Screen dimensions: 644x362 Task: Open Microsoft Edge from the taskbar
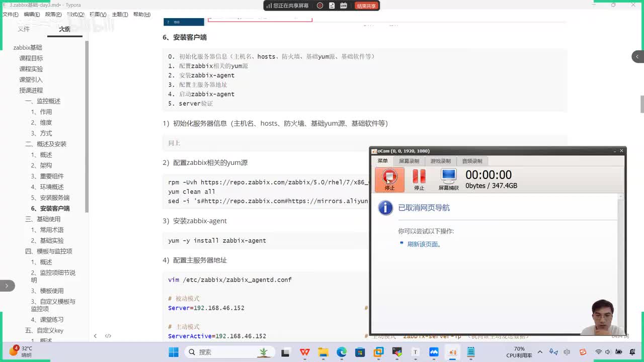(x=342, y=352)
